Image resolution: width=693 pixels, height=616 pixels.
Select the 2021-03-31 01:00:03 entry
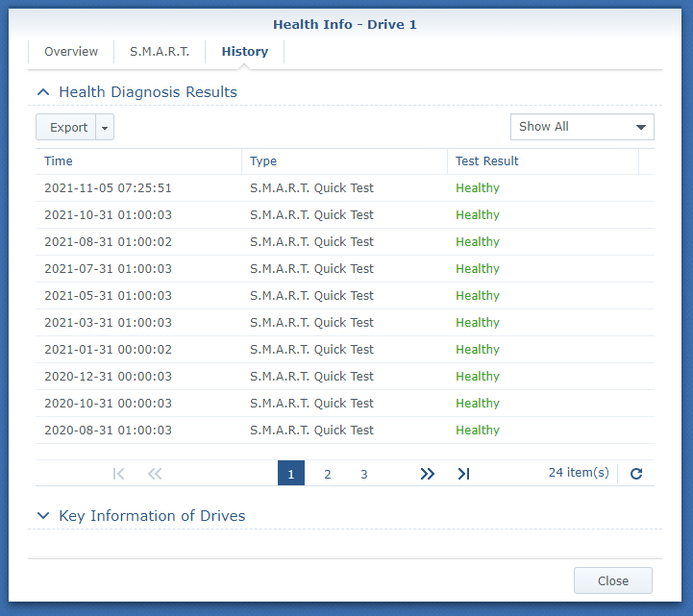[345, 323]
